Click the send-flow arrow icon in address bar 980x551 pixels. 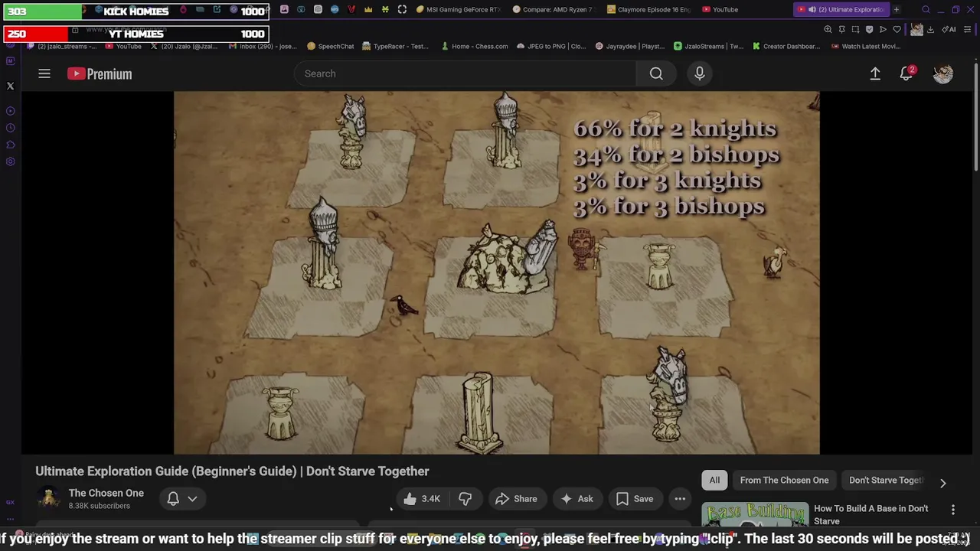click(883, 29)
